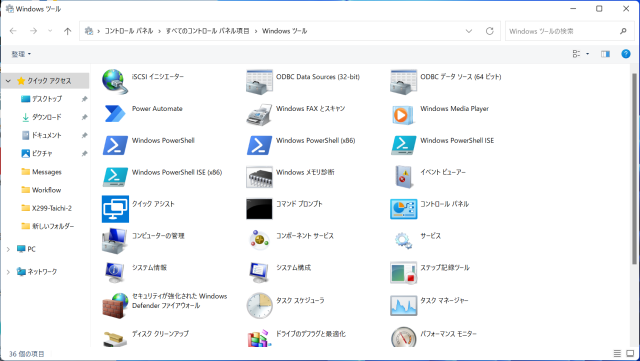The width and height of the screenshot is (640, 361).
Task: Open recent locations dropdown arrow
Action: point(50,31)
